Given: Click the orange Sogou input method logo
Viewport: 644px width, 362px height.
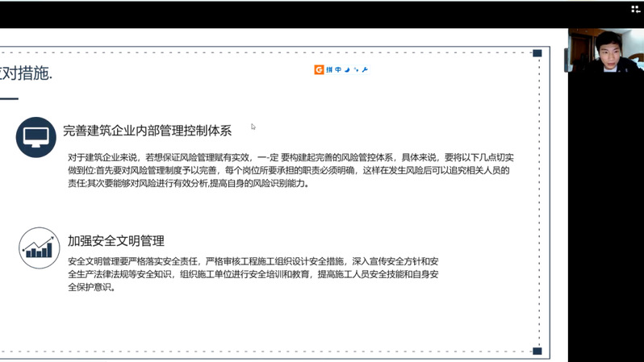Looking at the screenshot, I should point(320,70).
